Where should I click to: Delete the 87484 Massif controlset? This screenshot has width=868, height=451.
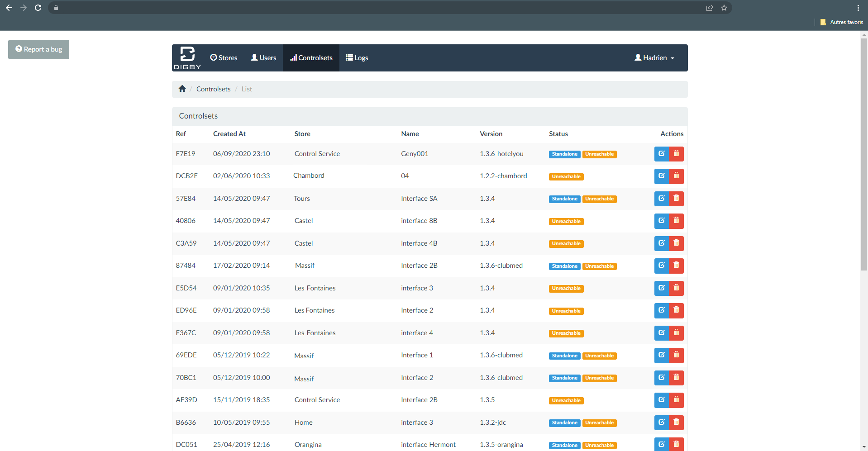[676, 266]
